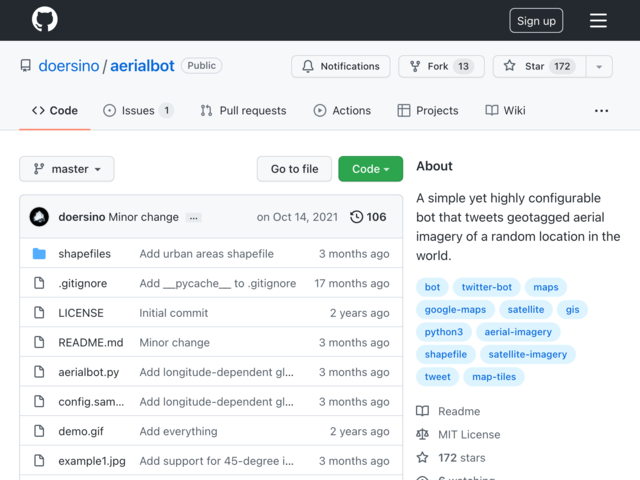
Task: Click the fork count 13
Action: pos(463,66)
